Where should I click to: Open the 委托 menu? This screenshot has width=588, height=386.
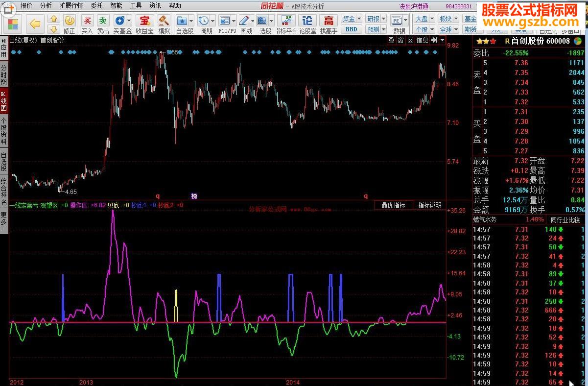tap(96, 5)
